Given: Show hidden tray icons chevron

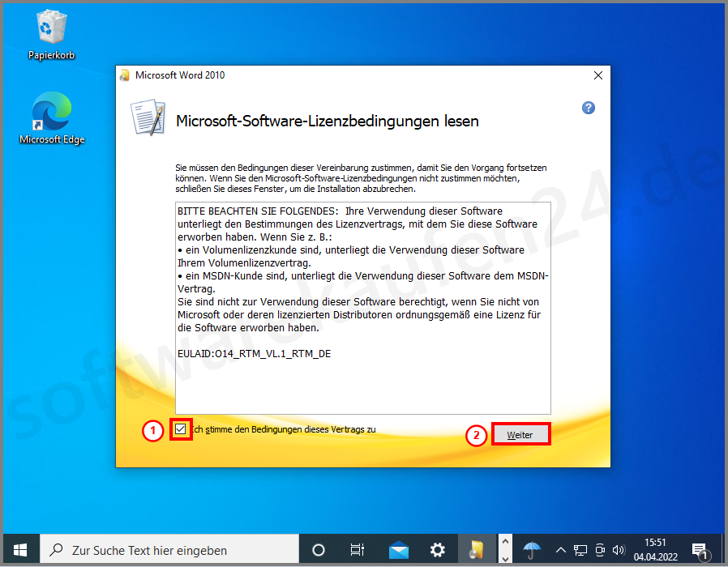Looking at the screenshot, I should (x=560, y=550).
